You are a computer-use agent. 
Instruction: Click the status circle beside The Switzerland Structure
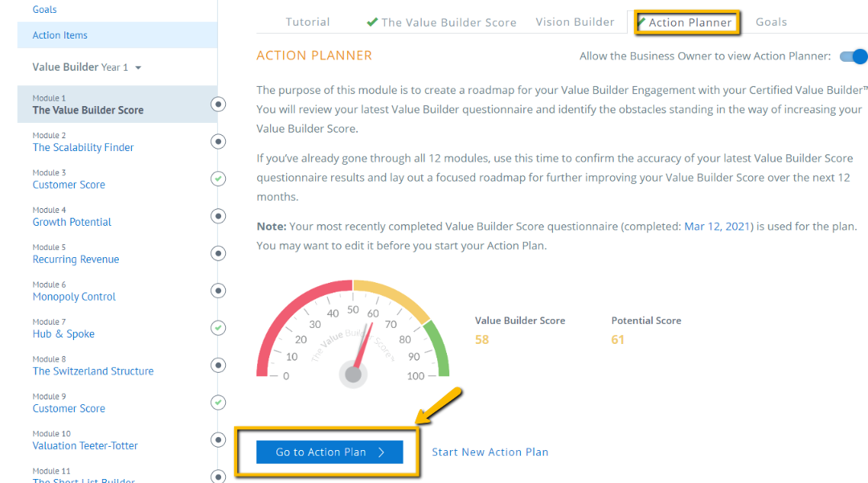click(218, 365)
